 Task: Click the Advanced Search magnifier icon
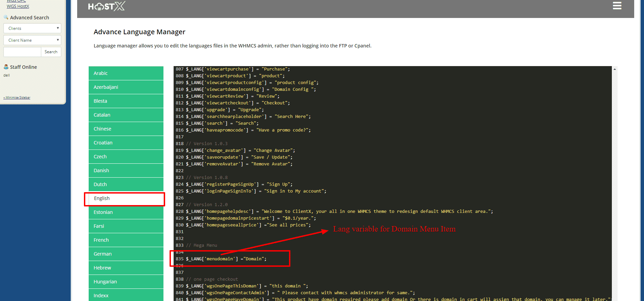(x=6, y=17)
